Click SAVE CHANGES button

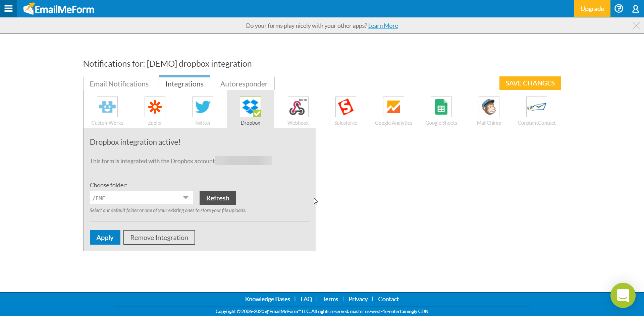click(x=530, y=83)
